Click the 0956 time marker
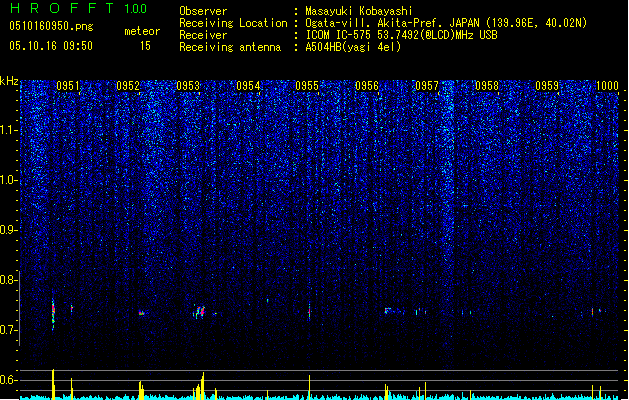The image size is (629, 400). (367, 86)
